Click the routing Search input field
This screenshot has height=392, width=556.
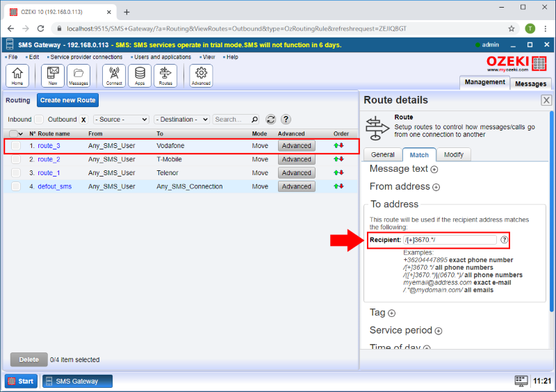232,120
